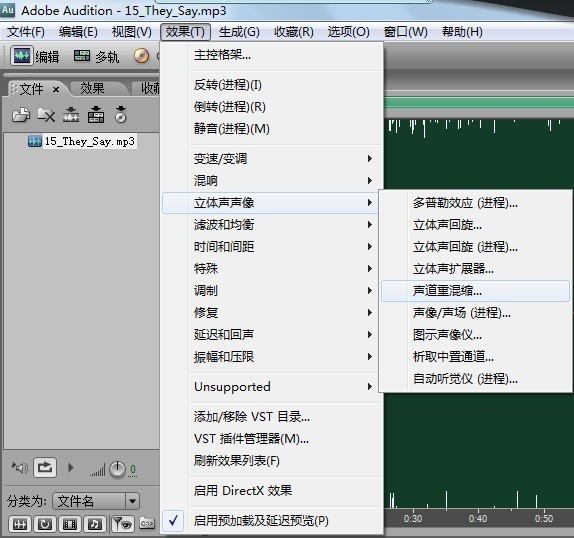Toggle the show markers eye button

click(x=122, y=524)
